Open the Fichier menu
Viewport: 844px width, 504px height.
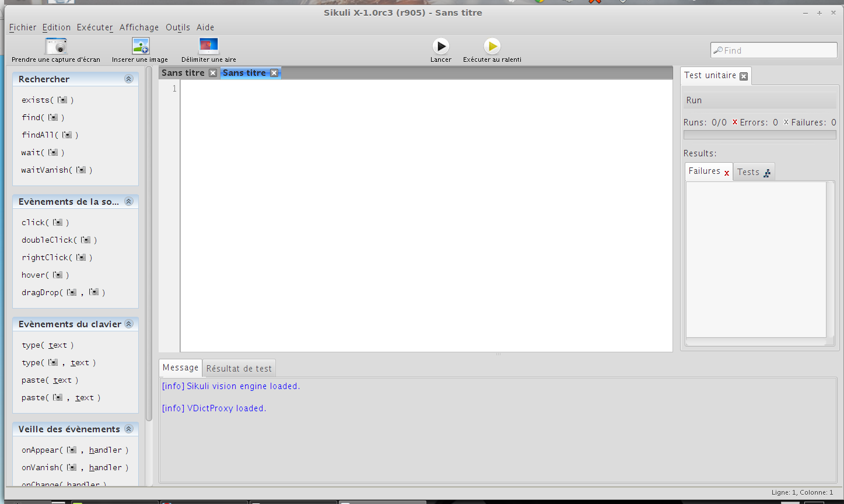click(x=23, y=27)
